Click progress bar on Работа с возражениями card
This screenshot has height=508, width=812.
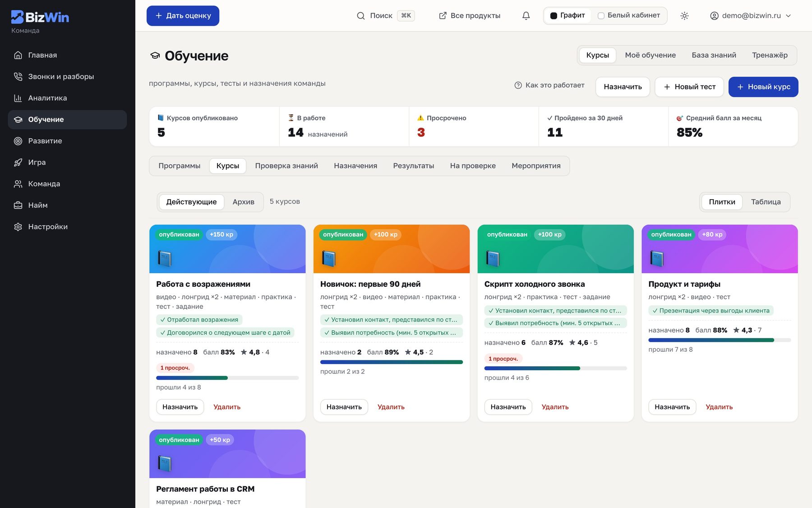(227, 378)
